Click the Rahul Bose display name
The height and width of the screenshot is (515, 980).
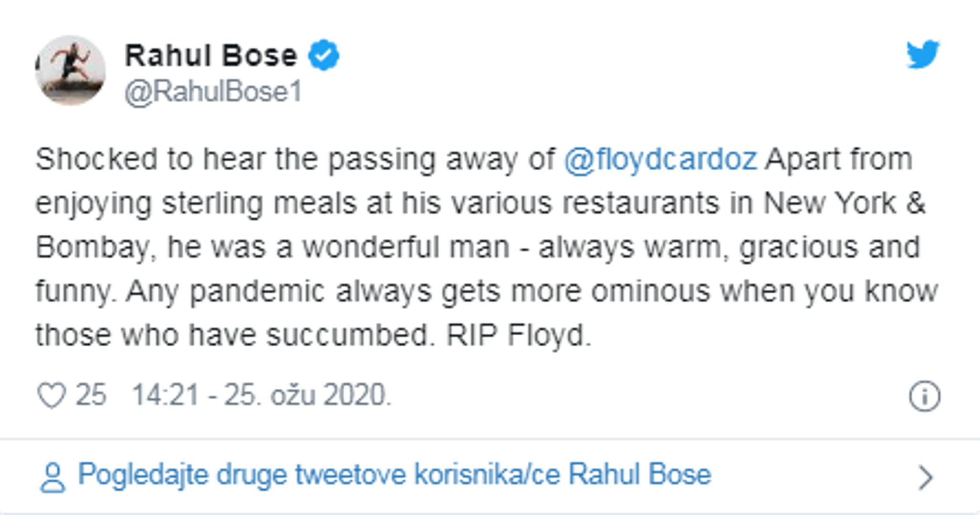[x=211, y=55]
